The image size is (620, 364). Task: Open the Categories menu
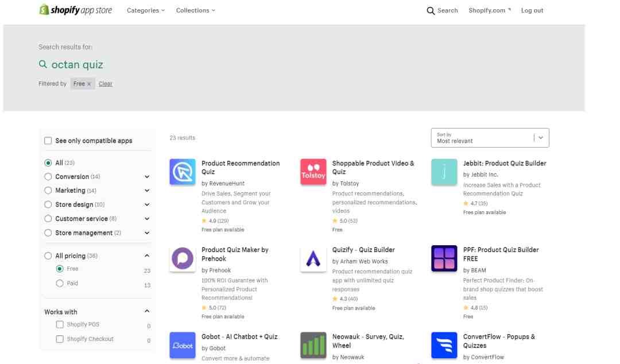(145, 11)
